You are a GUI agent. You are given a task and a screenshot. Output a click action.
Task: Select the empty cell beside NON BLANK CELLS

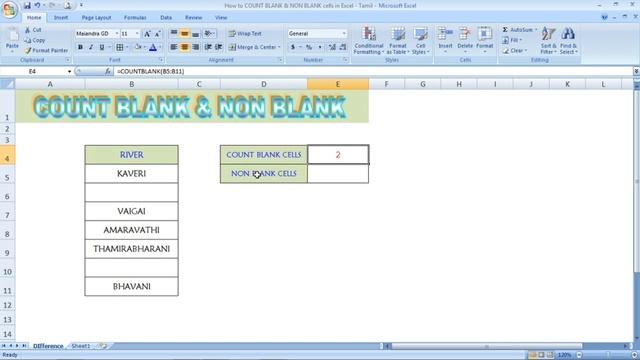(338, 173)
